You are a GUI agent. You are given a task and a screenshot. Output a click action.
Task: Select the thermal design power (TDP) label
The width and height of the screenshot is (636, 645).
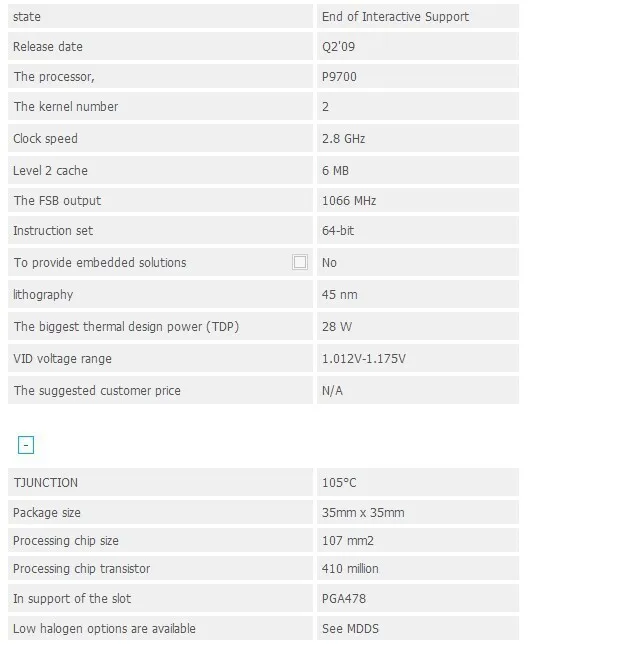pyautogui.click(x=126, y=327)
